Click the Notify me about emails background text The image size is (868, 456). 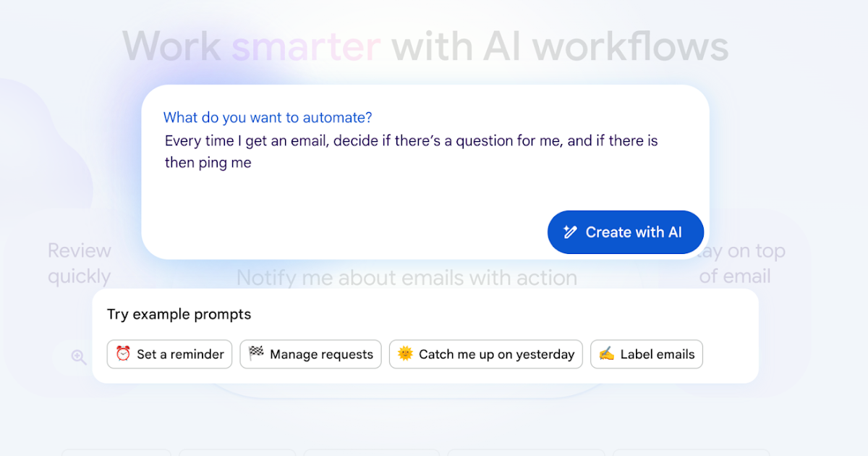(x=407, y=277)
